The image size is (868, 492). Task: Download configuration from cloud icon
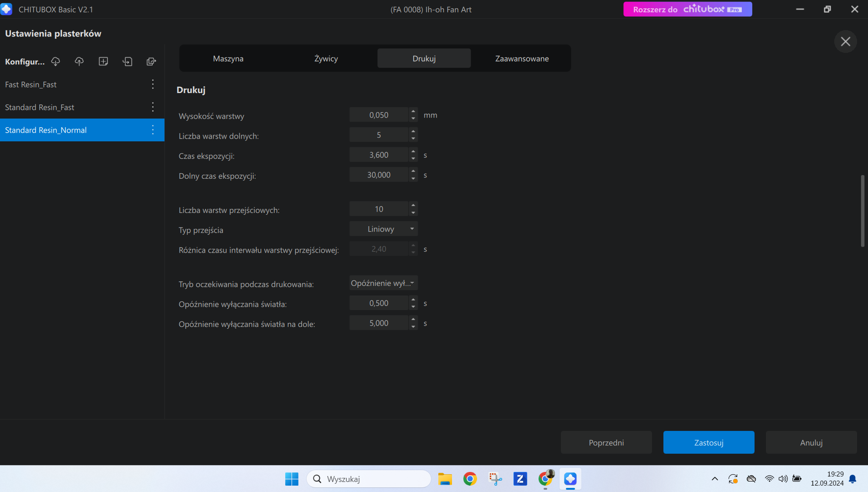click(56, 62)
